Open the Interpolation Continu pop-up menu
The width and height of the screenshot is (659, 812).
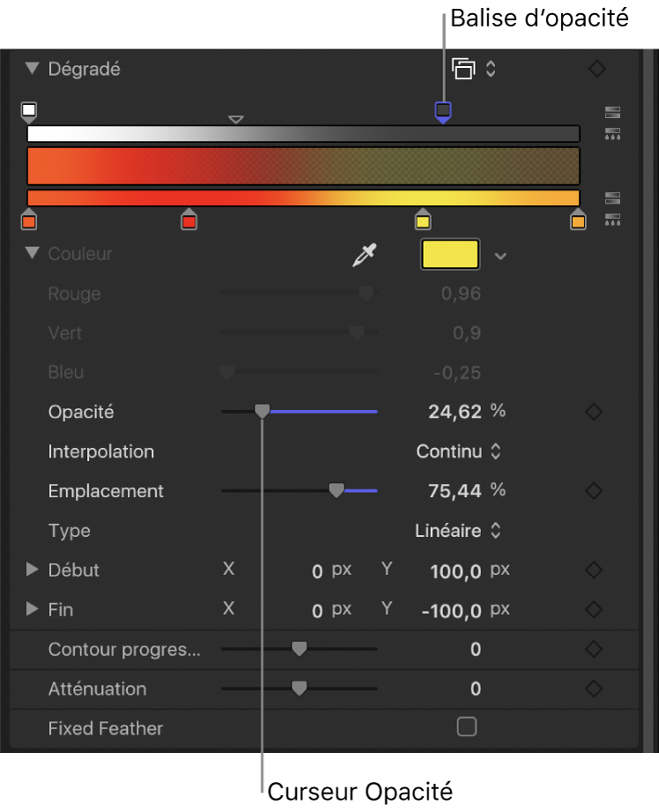[x=458, y=451]
